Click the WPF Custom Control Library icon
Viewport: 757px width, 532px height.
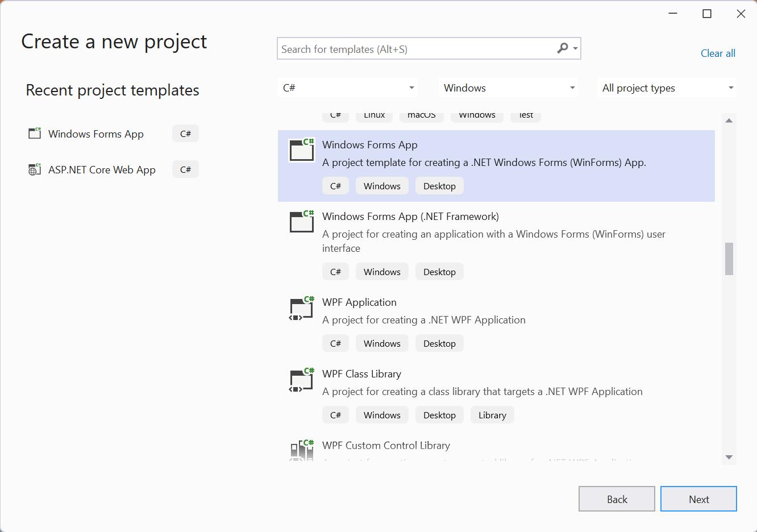coord(301,450)
